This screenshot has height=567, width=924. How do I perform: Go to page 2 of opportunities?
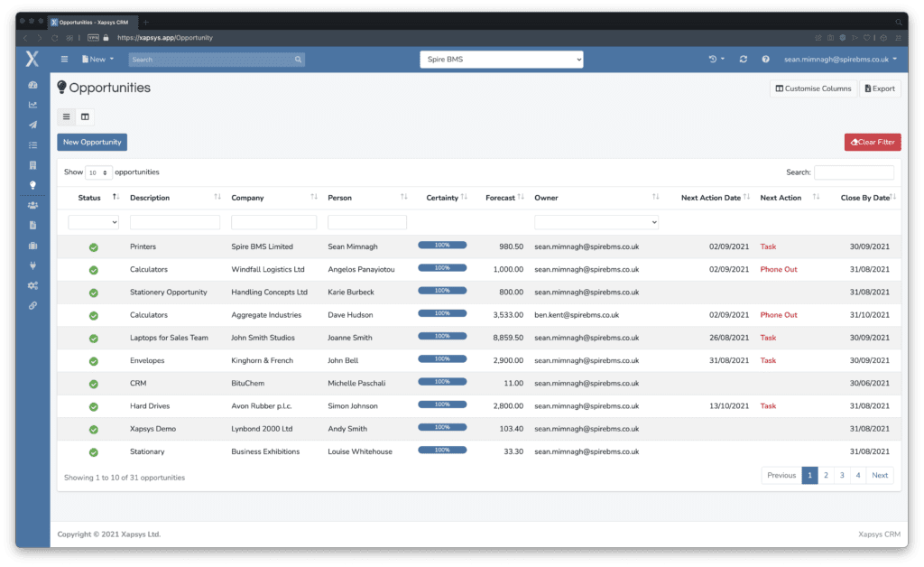tap(827, 475)
